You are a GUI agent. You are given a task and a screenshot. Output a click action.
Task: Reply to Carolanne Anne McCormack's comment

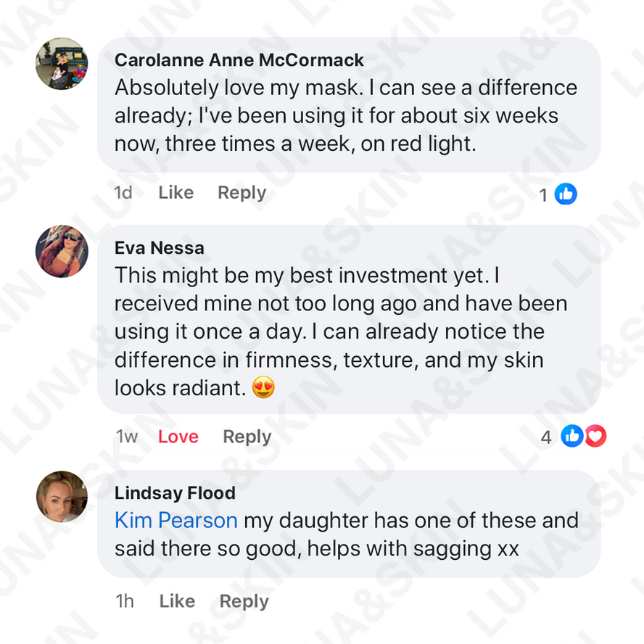coord(241,193)
